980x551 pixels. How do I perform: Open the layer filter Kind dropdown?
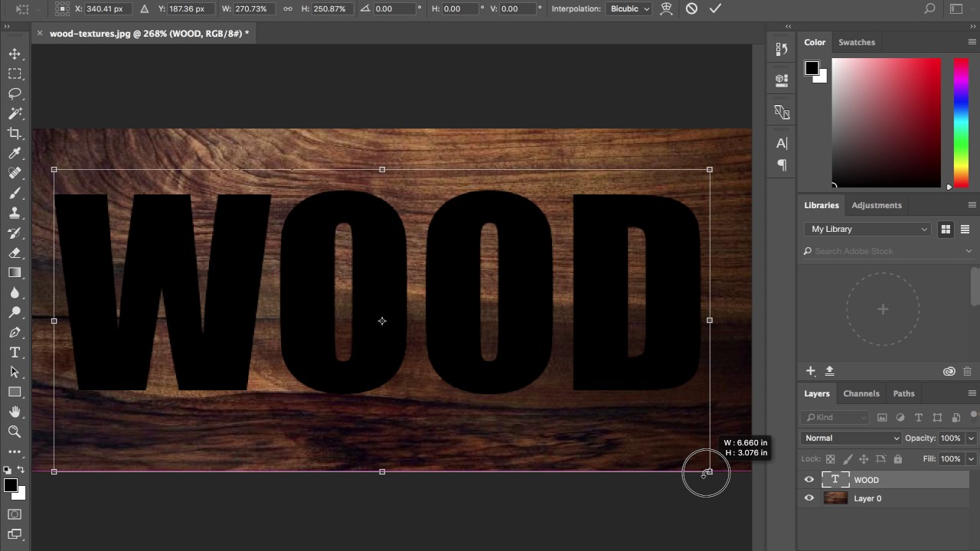(835, 417)
